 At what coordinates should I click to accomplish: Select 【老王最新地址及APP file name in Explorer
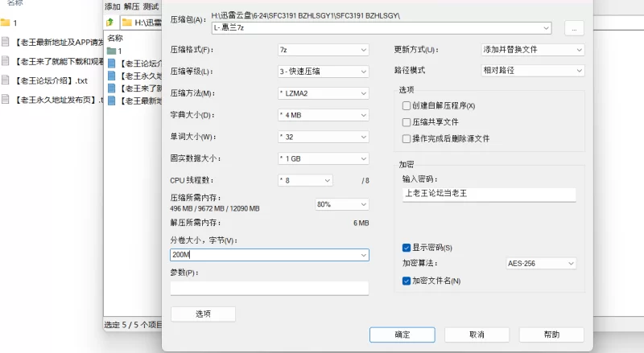59,42
